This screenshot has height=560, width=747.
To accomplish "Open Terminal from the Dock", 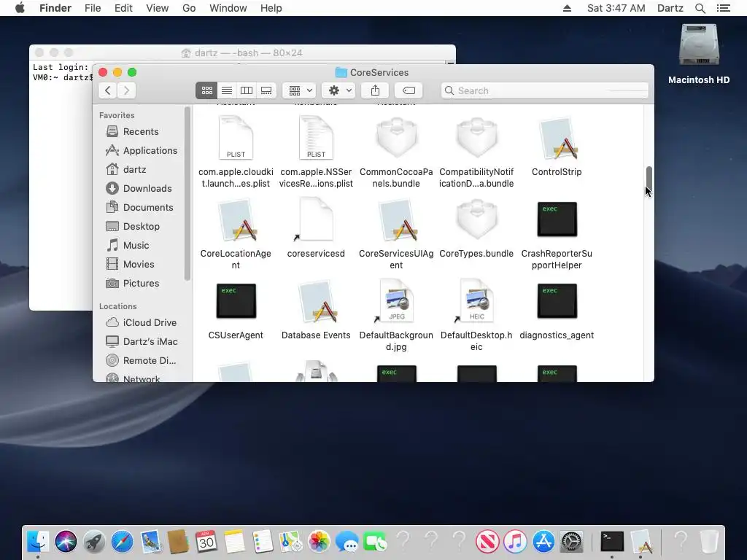I will click(612, 542).
